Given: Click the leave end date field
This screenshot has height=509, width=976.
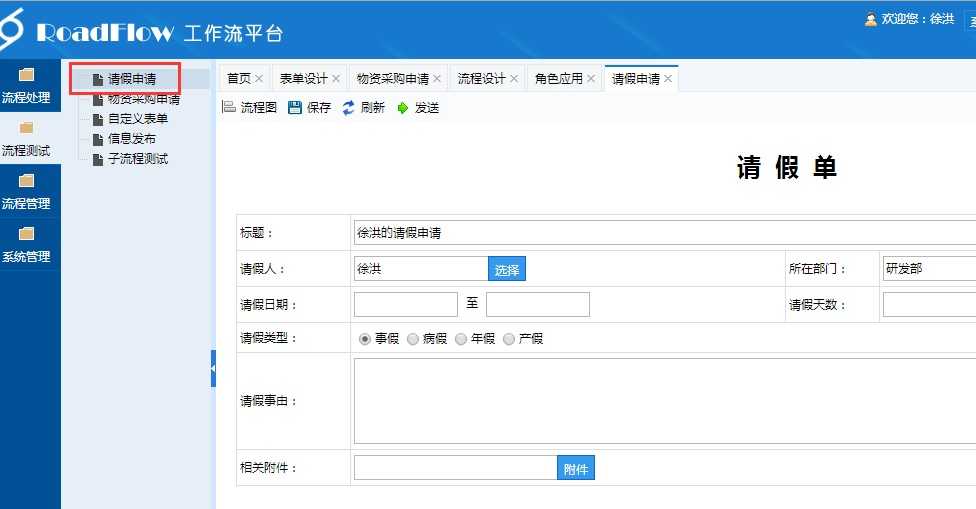Looking at the screenshot, I should [x=538, y=305].
